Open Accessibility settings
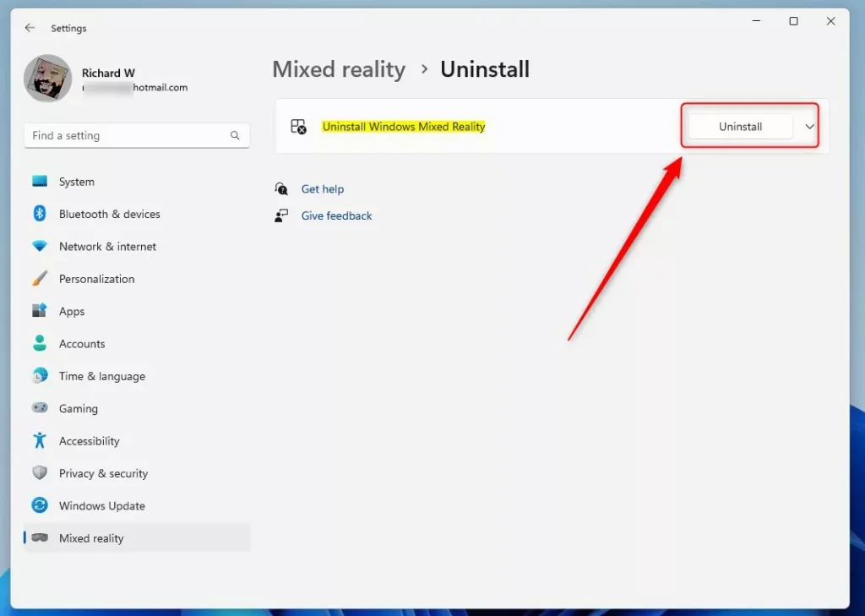865x616 pixels. (137, 441)
